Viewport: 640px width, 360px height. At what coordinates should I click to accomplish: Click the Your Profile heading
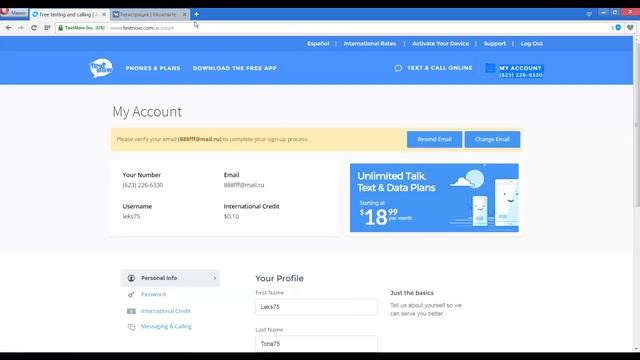(280, 278)
